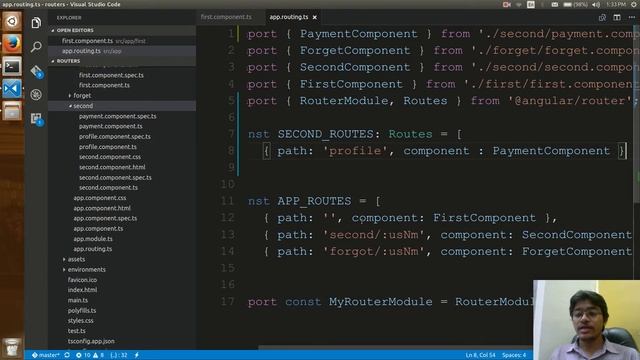Open the Terminal from the dock
This screenshot has width=640, height=360.
click(12, 66)
